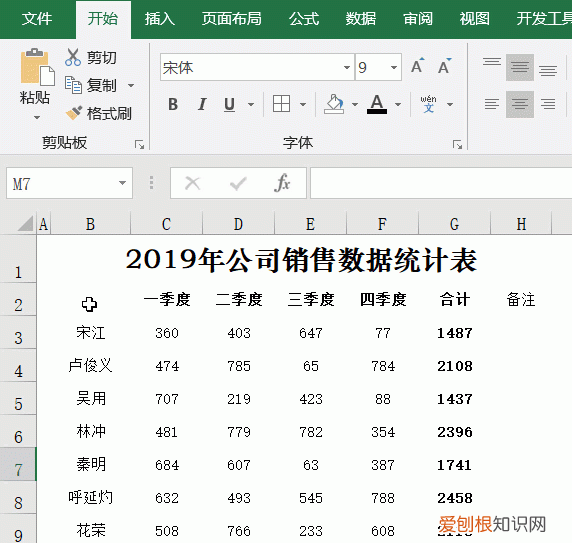Select row 7 header
Image resolution: width=572 pixels, height=543 pixels.
point(18,464)
